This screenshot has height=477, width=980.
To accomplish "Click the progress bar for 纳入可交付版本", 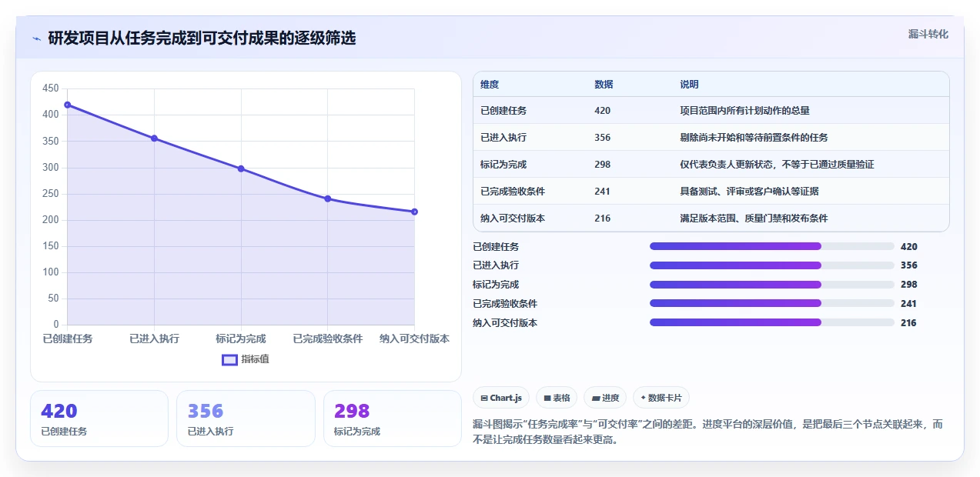I will pos(772,322).
